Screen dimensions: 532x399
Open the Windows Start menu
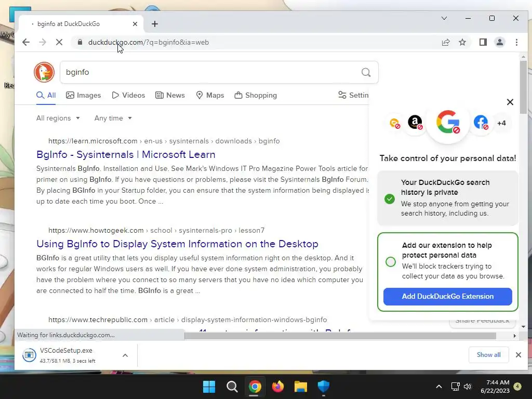tap(209, 387)
